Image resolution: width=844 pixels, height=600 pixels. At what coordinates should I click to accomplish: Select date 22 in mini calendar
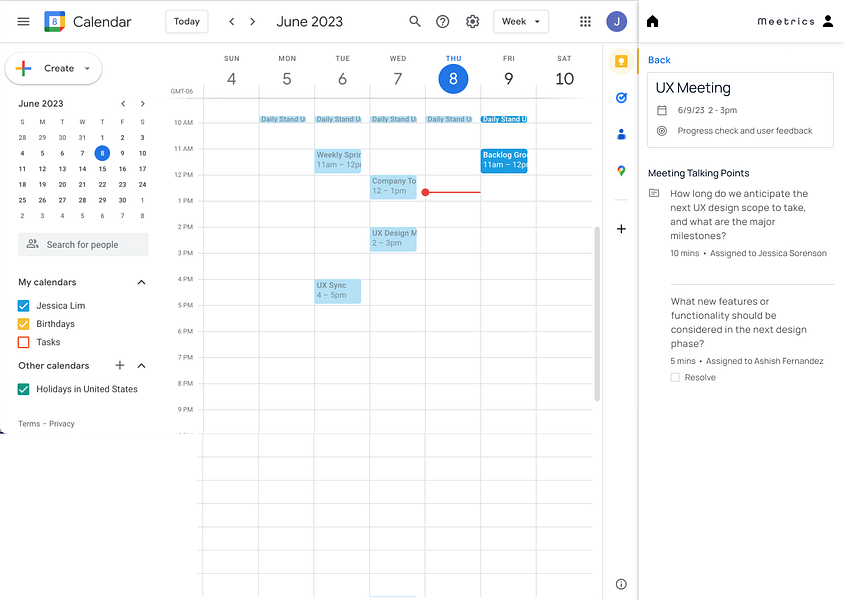[102, 185]
